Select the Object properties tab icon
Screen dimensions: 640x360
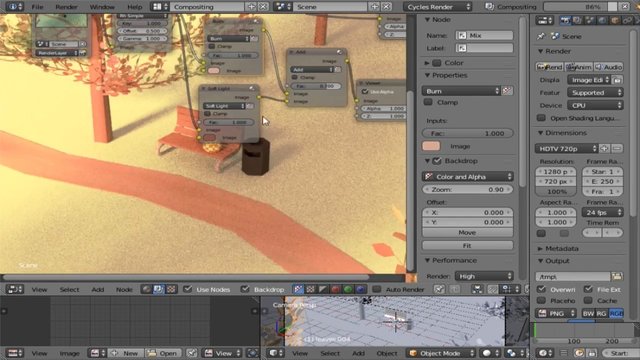tap(615, 20)
